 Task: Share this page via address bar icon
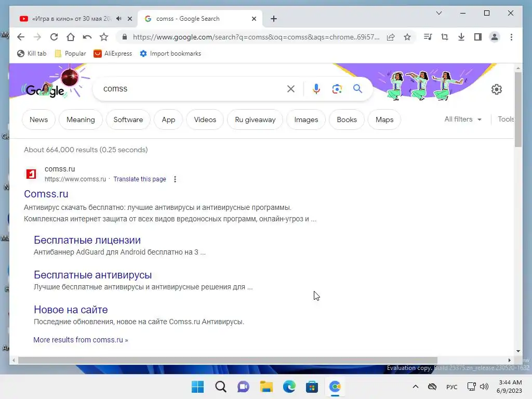click(x=391, y=37)
